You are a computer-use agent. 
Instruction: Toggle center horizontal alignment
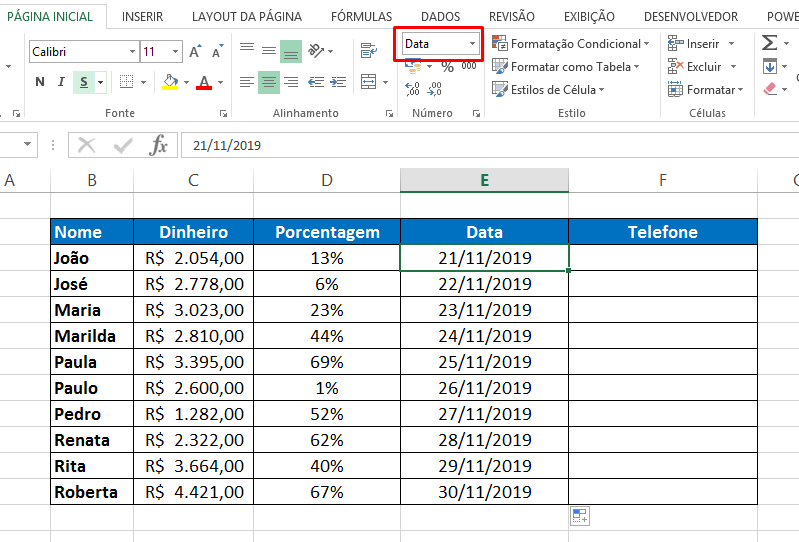click(x=269, y=82)
